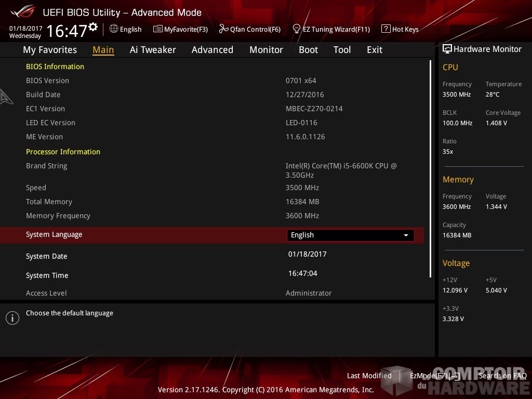
Task: Click the info circle icon
Action: click(x=12, y=318)
